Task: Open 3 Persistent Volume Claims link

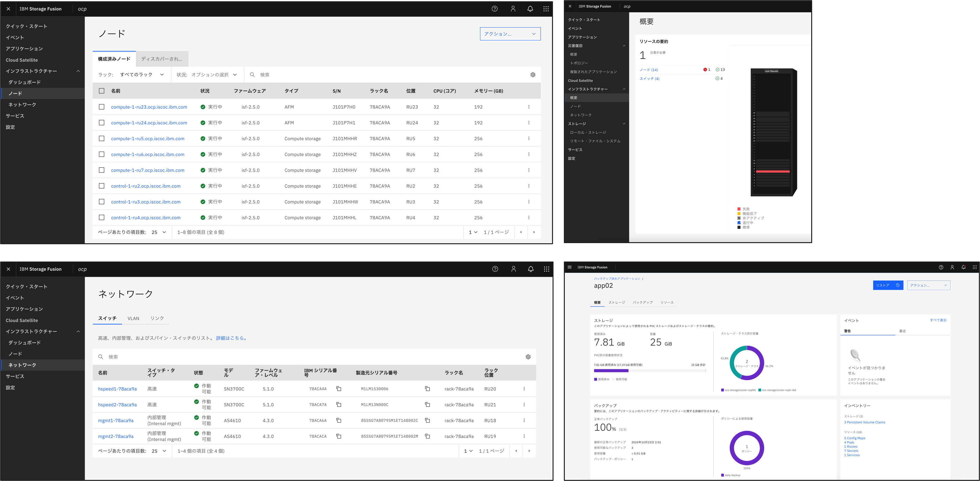Action: click(865, 422)
